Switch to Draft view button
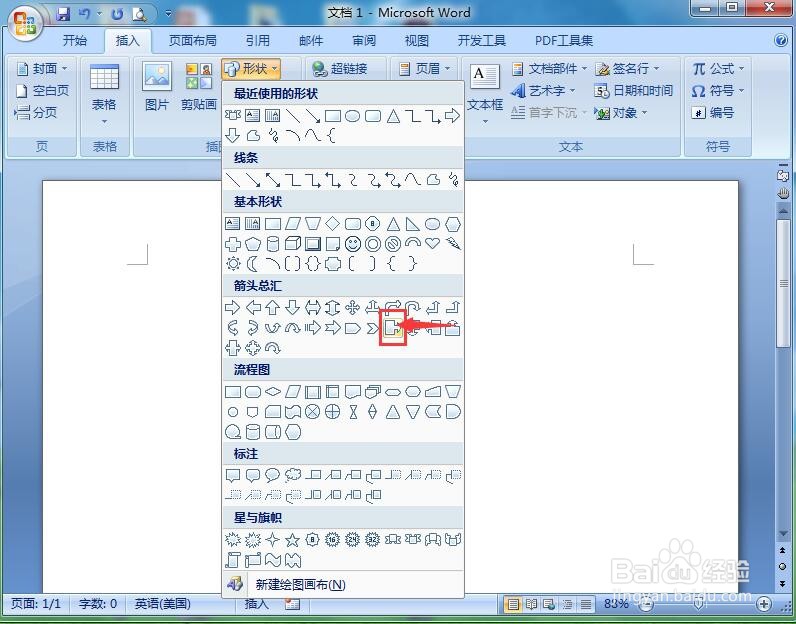The width and height of the screenshot is (796, 624). pos(586,604)
